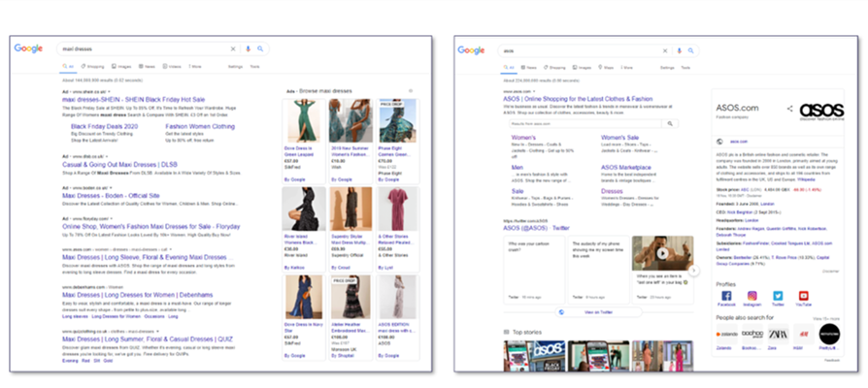Click the magnifier search icon beside 'maxi dresses'

tap(260, 49)
